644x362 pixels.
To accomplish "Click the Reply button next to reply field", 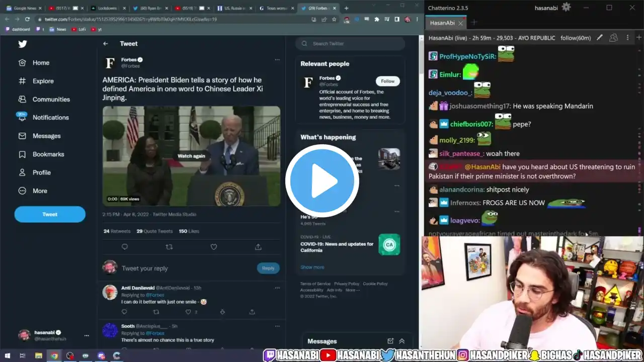I will click(268, 268).
